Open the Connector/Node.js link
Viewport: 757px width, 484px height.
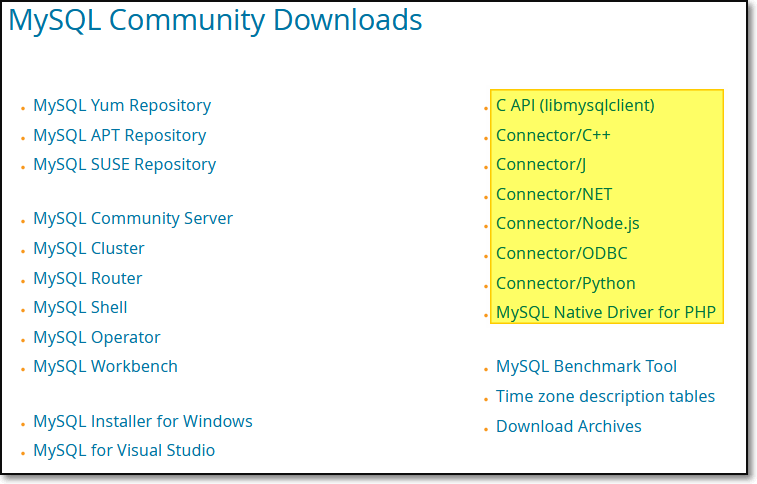[567, 224]
